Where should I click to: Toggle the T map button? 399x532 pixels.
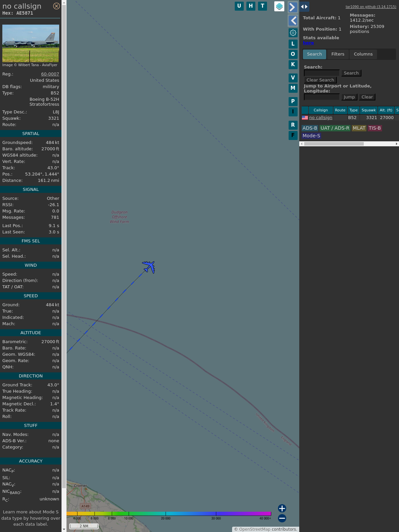(x=263, y=6)
